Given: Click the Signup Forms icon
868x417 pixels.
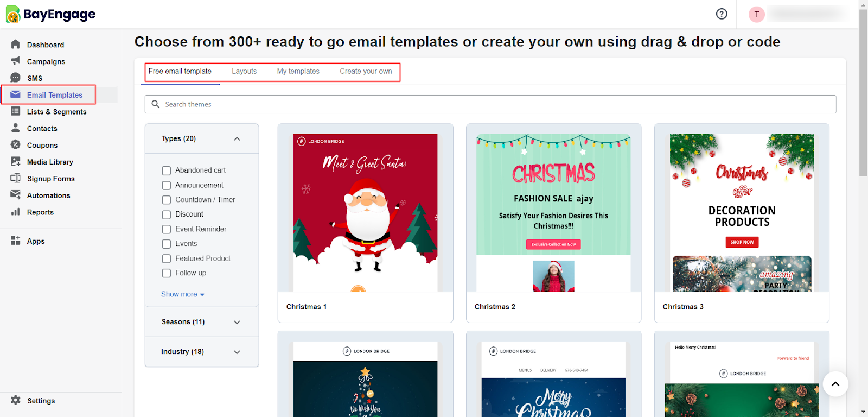Looking at the screenshot, I should click(15, 178).
